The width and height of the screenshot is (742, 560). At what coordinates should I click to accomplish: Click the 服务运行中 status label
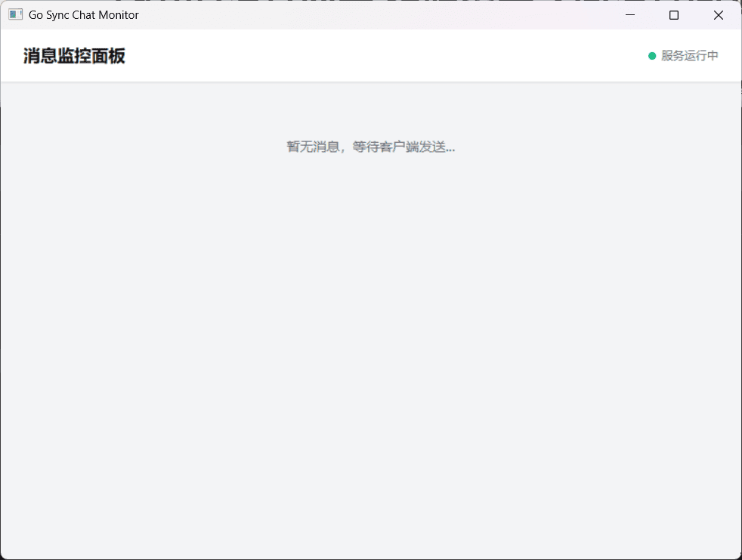689,56
